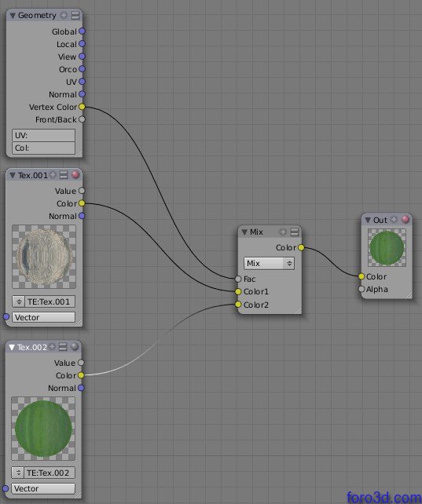Click the Tex.001 Color output socket
The image size is (422, 504).
pyautogui.click(x=82, y=203)
